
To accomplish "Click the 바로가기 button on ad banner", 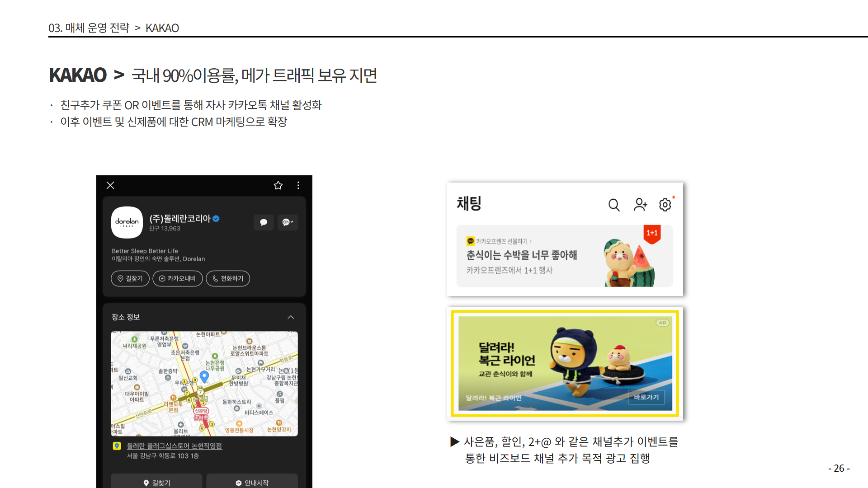I will tap(646, 397).
